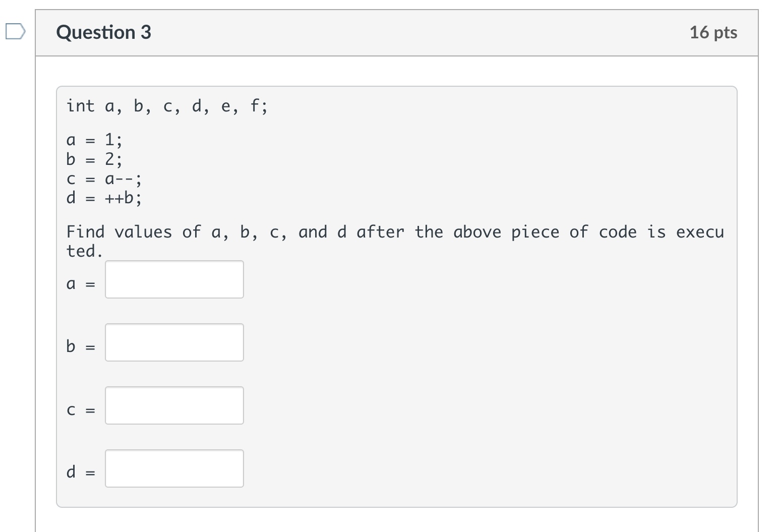
Task: Click the word 'code' in the instructions
Action: [x=618, y=232]
